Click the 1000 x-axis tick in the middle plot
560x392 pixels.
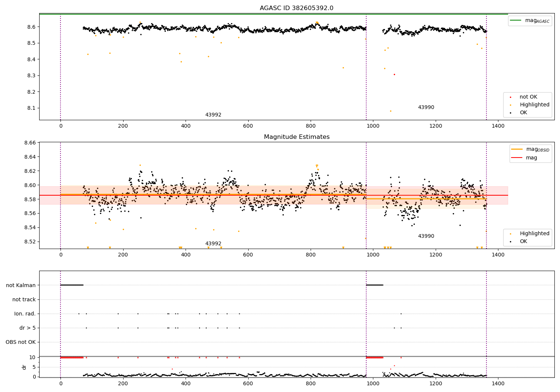click(373, 255)
